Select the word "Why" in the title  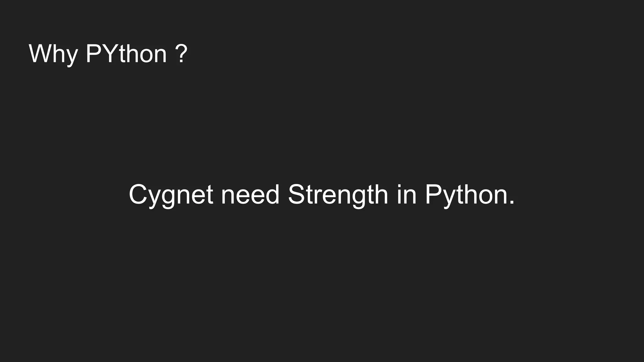(53, 54)
